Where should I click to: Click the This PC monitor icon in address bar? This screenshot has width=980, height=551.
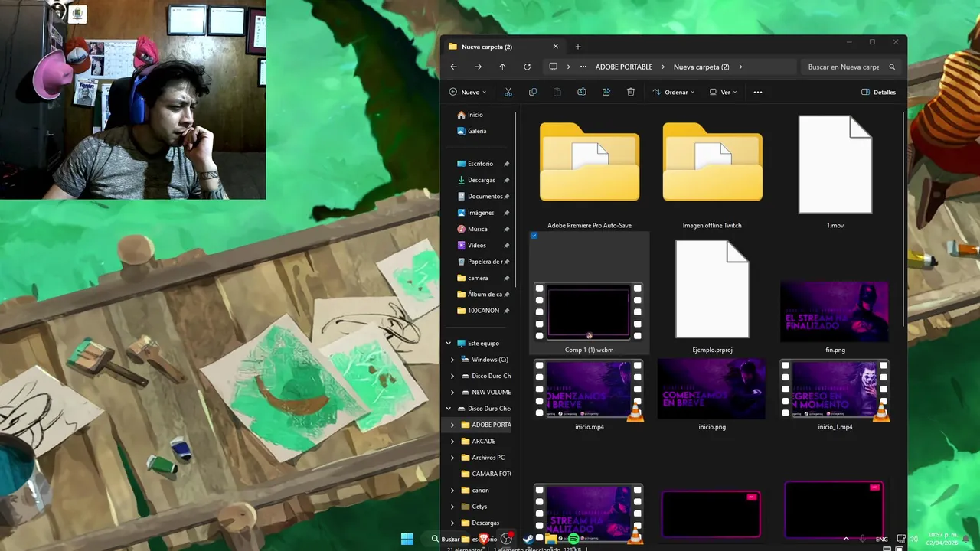(553, 67)
